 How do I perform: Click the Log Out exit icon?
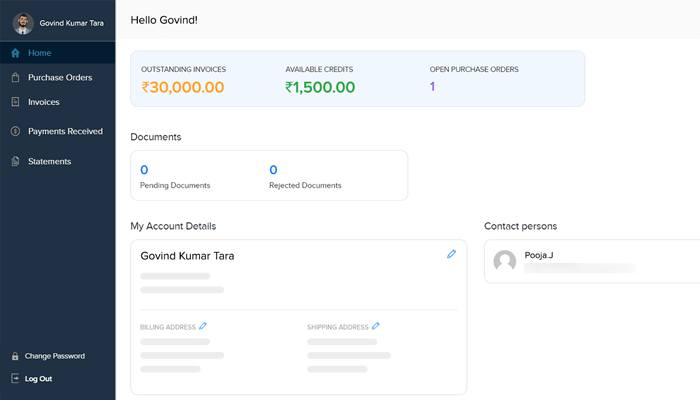pos(15,379)
